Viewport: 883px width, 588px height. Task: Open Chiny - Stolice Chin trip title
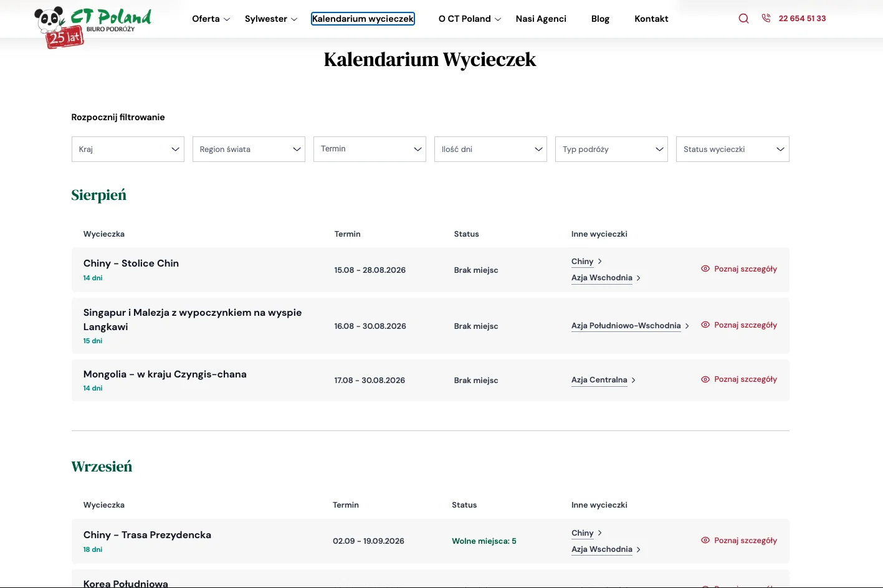pyautogui.click(x=131, y=263)
